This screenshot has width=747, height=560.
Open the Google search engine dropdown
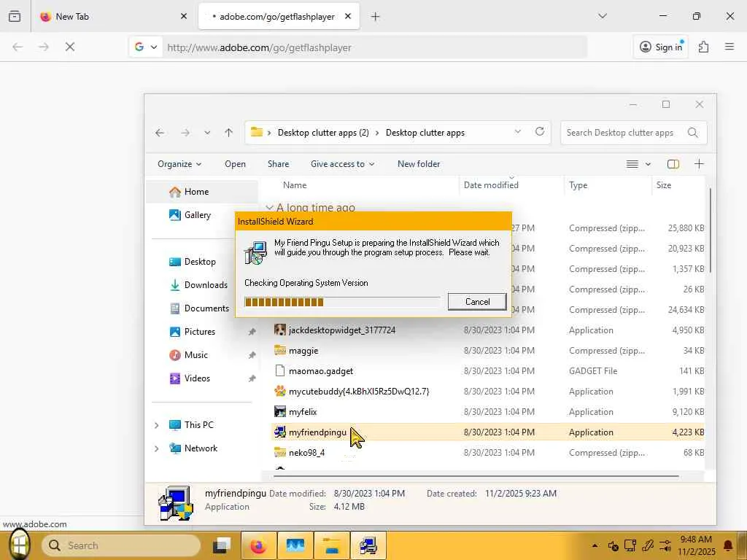tap(146, 47)
